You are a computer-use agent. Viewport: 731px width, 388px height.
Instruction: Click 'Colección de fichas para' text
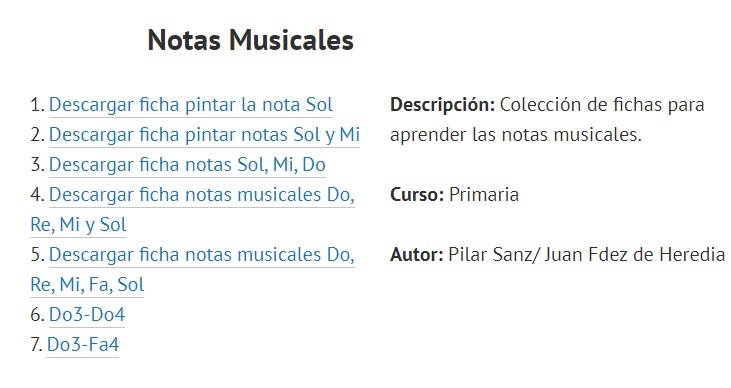pyautogui.click(x=602, y=105)
